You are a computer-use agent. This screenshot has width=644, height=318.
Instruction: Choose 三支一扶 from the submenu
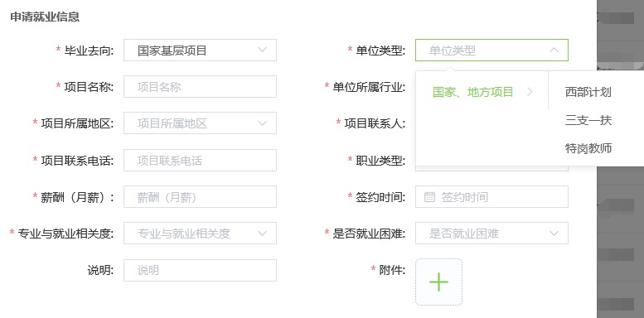tap(588, 120)
